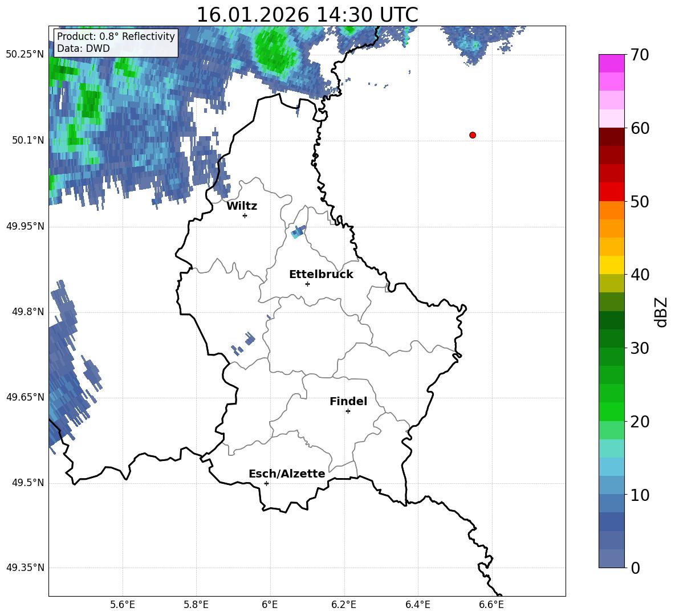
Task: Click the 5.6°E longitude label
Action: coord(123,605)
